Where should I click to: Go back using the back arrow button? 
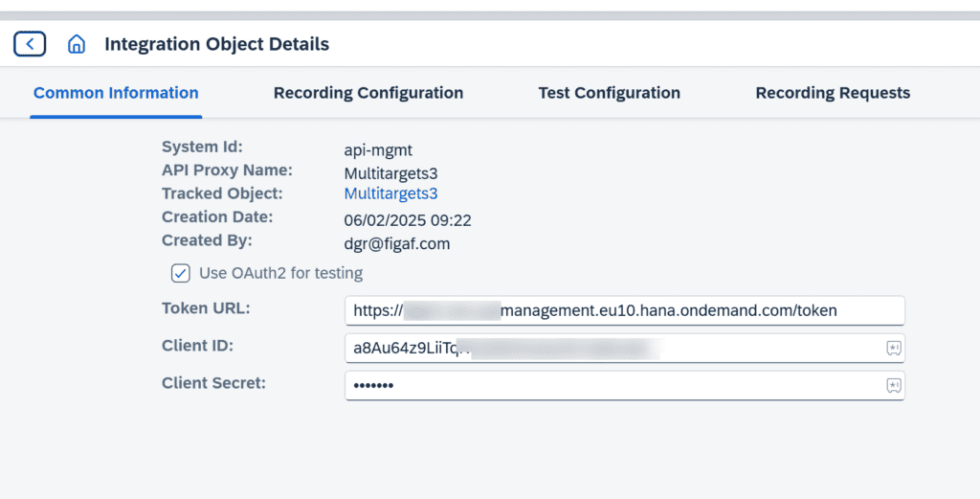point(30,44)
